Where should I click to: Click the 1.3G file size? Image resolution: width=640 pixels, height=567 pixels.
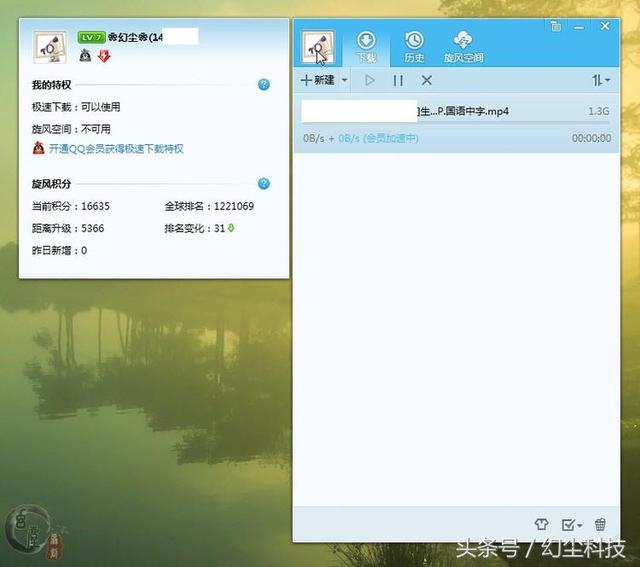coord(598,111)
